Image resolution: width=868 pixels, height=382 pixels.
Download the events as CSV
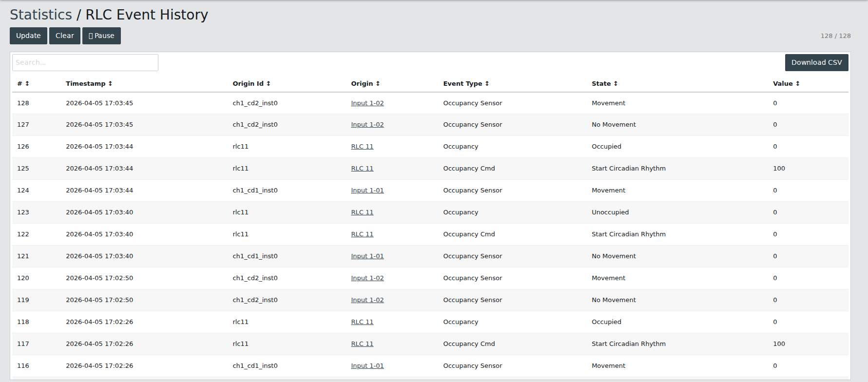coord(816,62)
